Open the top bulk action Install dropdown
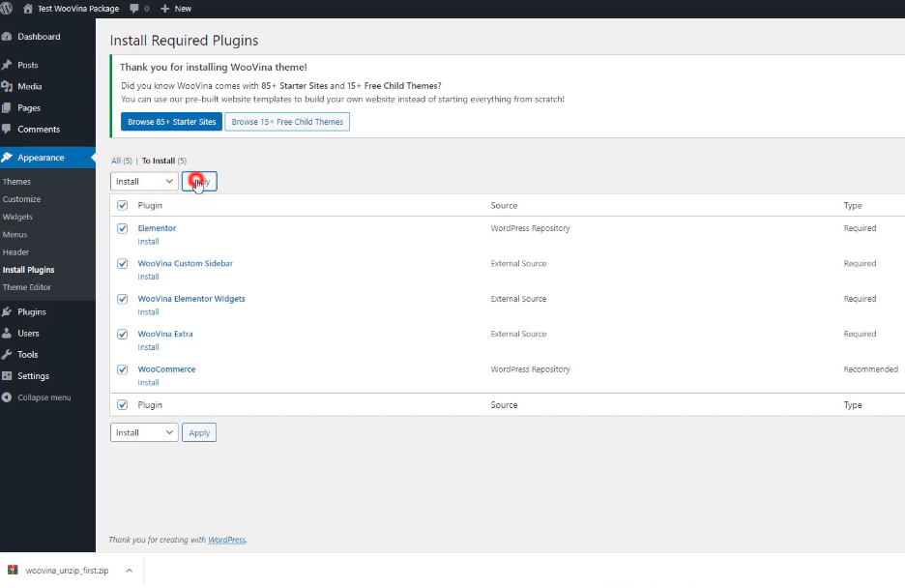This screenshot has height=588, width=905. pos(144,181)
